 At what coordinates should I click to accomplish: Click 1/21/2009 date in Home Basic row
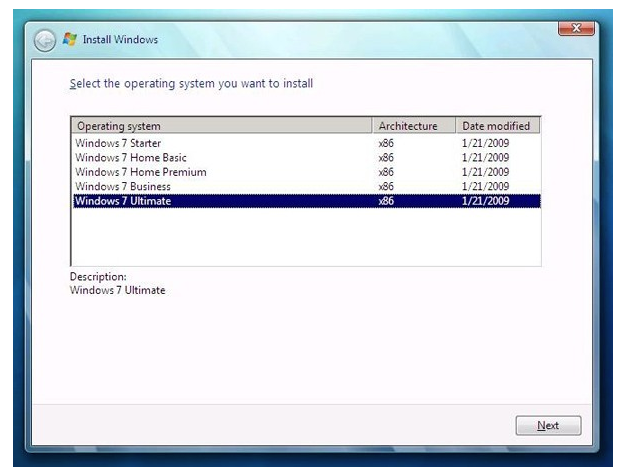click(485, 158)
